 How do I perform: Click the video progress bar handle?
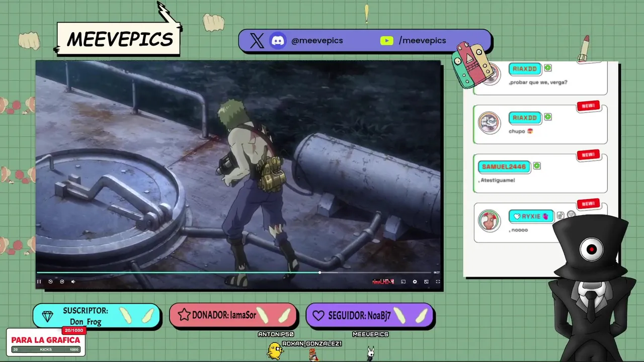[x=319, y=273]
